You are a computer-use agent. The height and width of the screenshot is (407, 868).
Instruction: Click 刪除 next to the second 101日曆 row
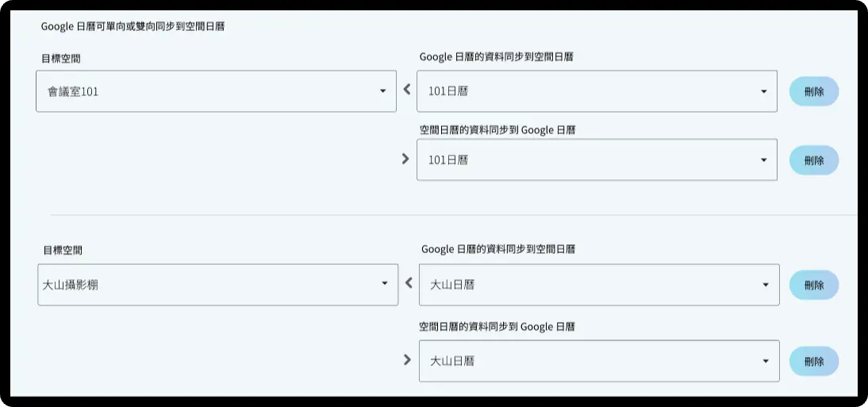(813, 160)
